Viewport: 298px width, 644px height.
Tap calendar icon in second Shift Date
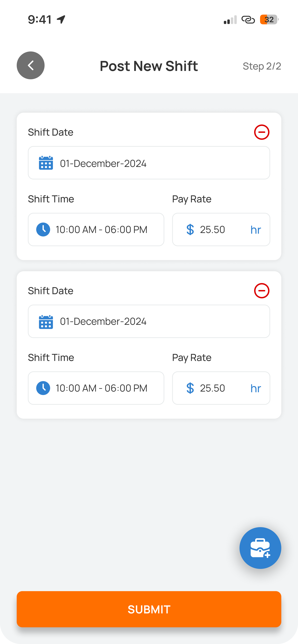pyautogui.click(x=46, y=321)
